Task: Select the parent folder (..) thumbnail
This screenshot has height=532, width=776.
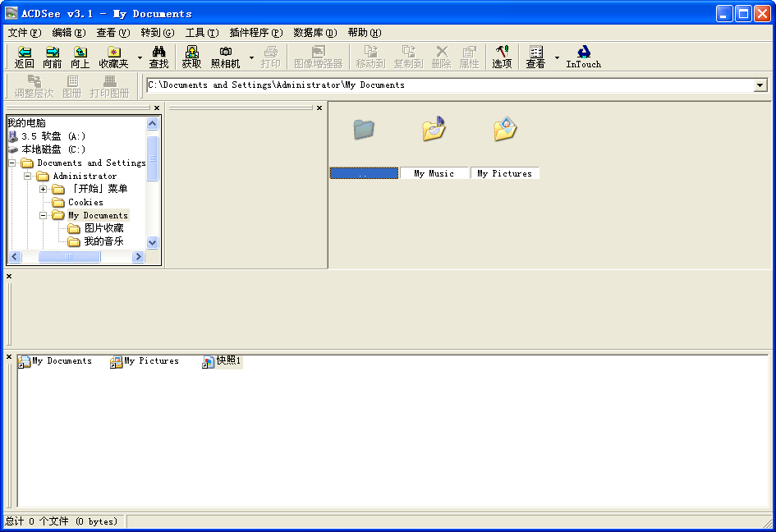Action: [364, 148]
